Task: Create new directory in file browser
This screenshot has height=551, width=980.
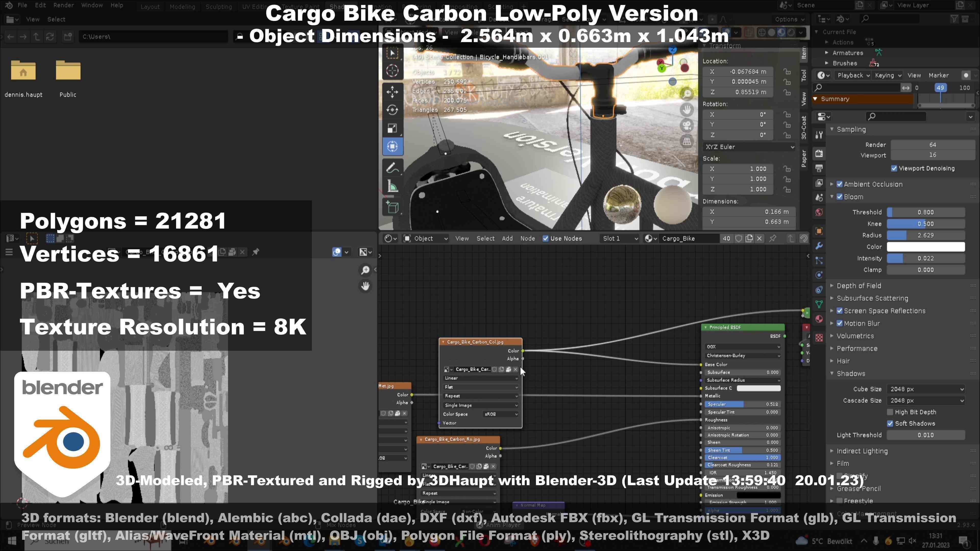Action: tap(68, 36)
